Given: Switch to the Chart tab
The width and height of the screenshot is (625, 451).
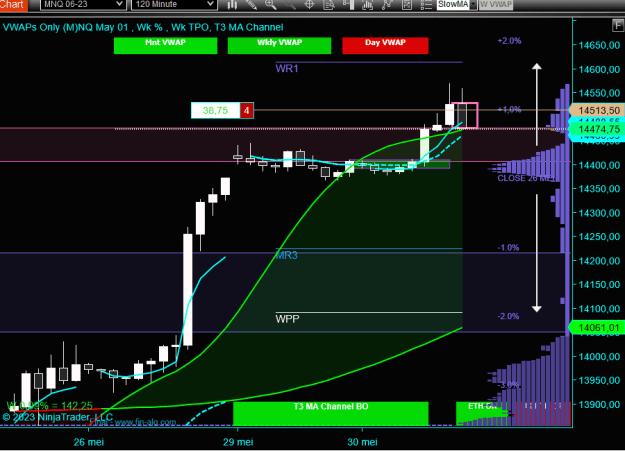Looking at the screenshot, I should tap(14, 5).
